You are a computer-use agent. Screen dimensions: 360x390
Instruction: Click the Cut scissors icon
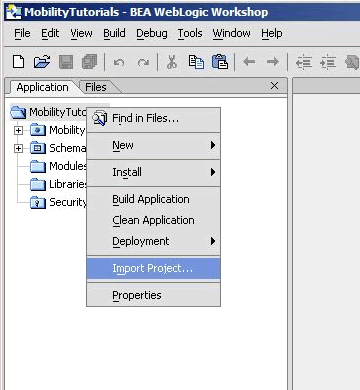(x=172, y=62)
